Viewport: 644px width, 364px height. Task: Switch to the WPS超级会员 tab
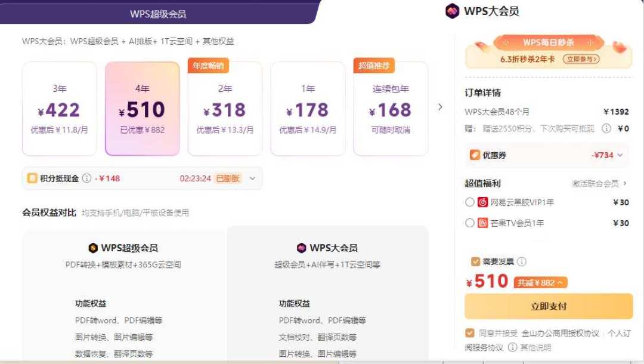[158, 14]
